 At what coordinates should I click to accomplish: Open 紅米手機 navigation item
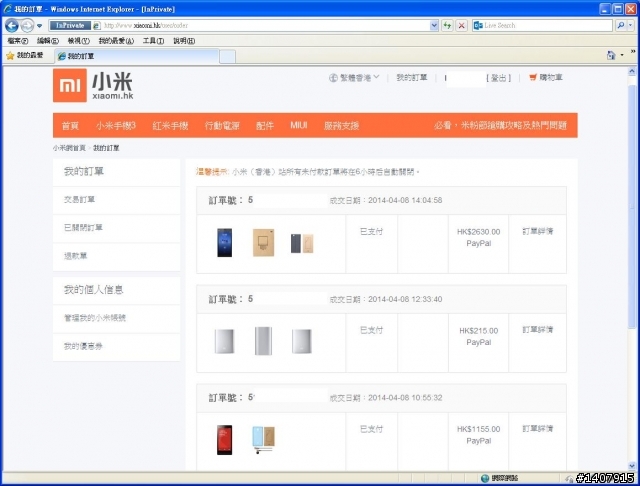coord(170,126)
